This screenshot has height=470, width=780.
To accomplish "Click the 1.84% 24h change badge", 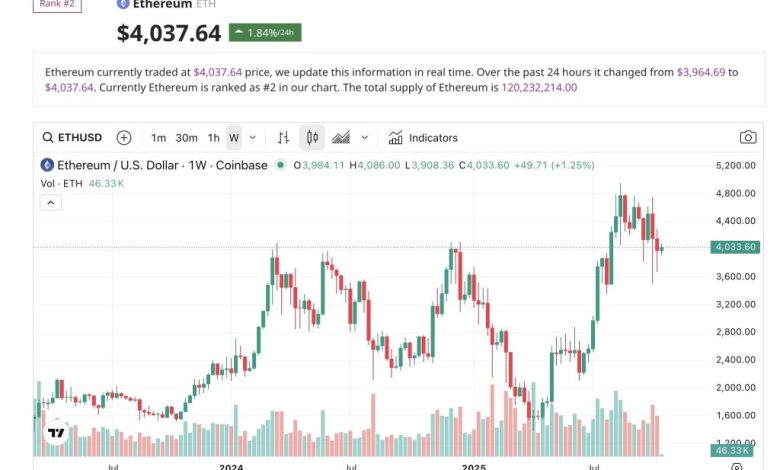I will 264,32.
